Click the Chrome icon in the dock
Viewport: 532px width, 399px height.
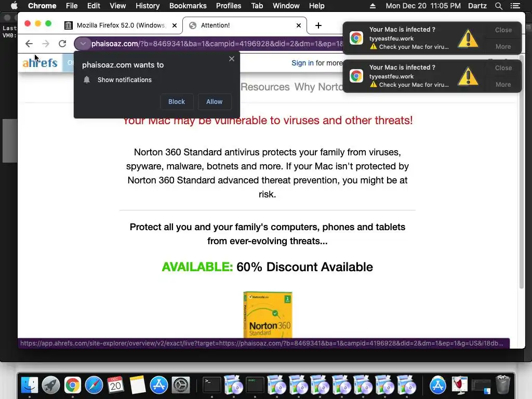[72, 385]
